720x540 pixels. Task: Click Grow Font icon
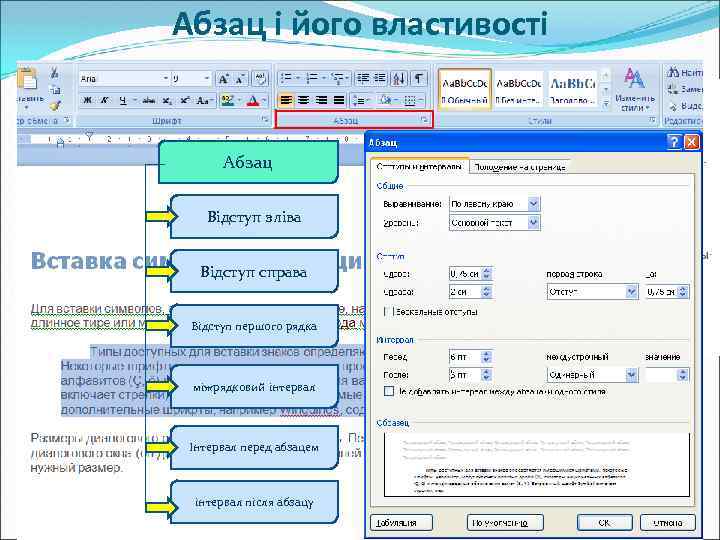(x=223, y=79)
